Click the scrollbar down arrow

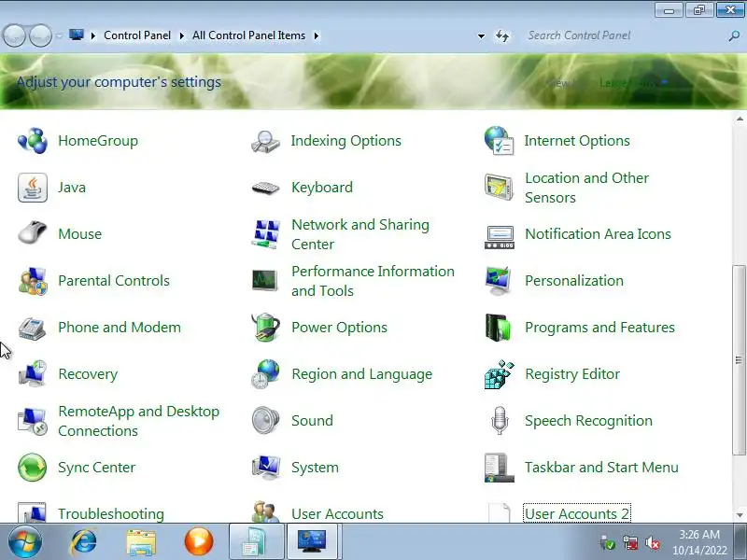(x=740, y=516)
